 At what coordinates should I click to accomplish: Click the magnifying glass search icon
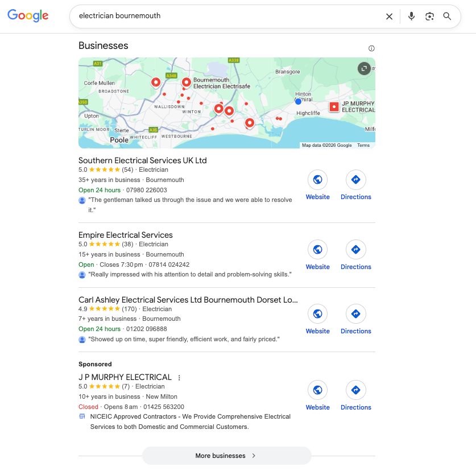(x=447, y=16)
